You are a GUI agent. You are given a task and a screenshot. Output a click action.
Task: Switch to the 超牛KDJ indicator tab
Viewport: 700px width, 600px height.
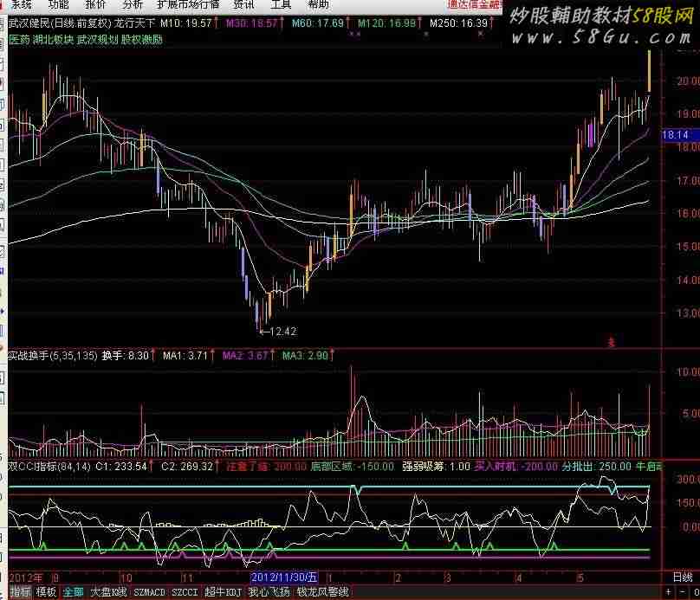coord(224,592)
